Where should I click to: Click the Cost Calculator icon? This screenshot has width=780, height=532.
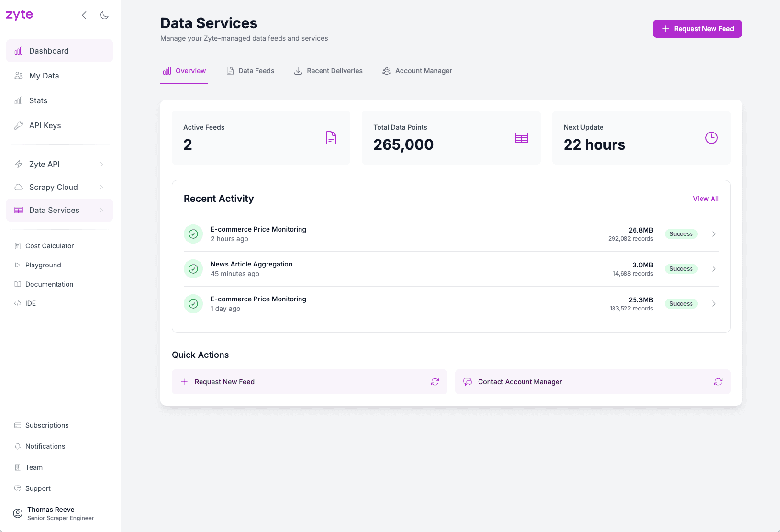pos(18,246)
